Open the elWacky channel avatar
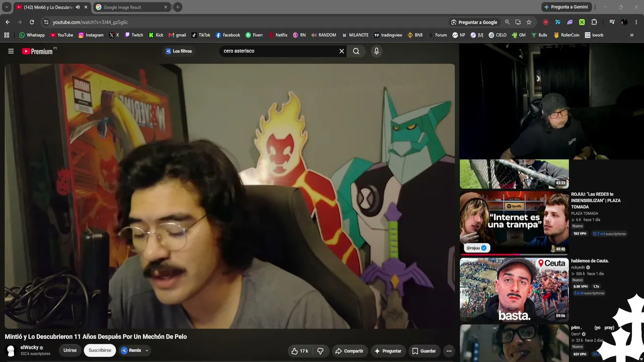644x362 pixels. [x=11, y=350]
